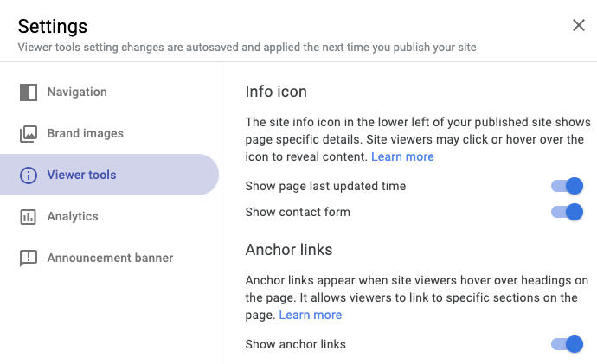597x364 pixels.
Task: Open Announcement banner tab label
Action: pos(110,259)
